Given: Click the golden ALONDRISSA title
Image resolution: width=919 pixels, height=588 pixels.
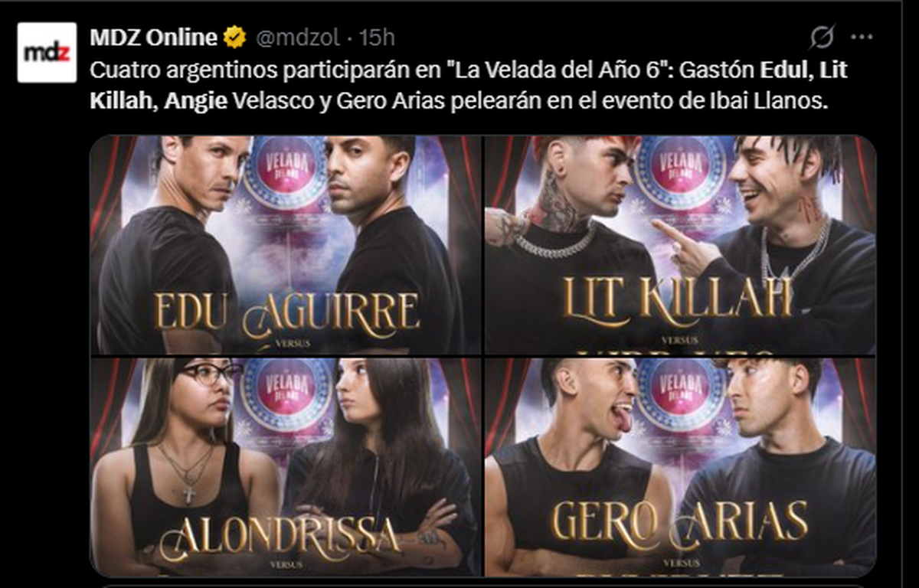Looking at the screenshot, I should pyautogui.click(x=280, y=537).
